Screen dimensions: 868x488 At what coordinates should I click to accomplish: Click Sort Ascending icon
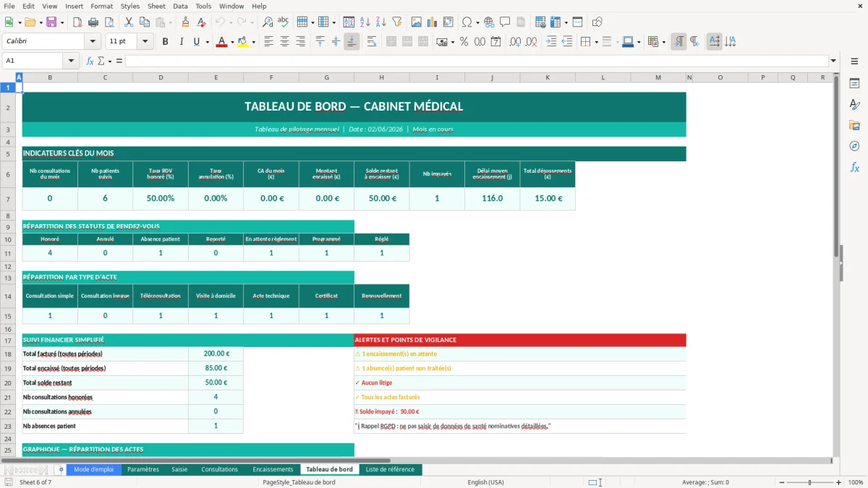click(x=365, y=22)
